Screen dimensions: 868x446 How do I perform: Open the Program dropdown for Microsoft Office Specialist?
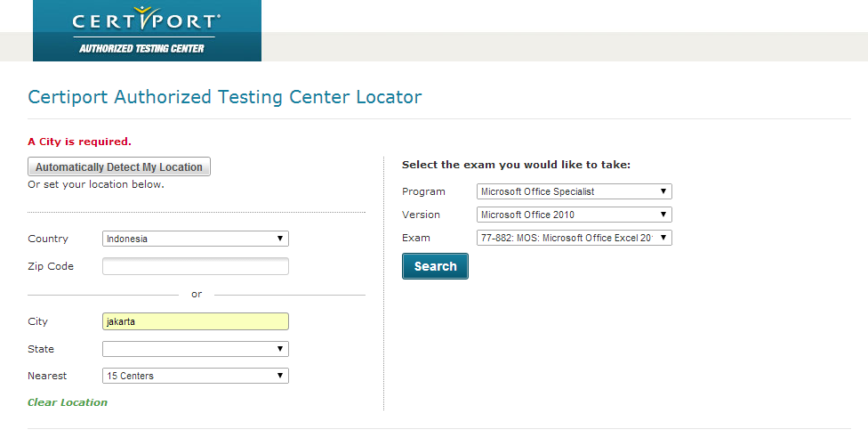pos(575,191)
